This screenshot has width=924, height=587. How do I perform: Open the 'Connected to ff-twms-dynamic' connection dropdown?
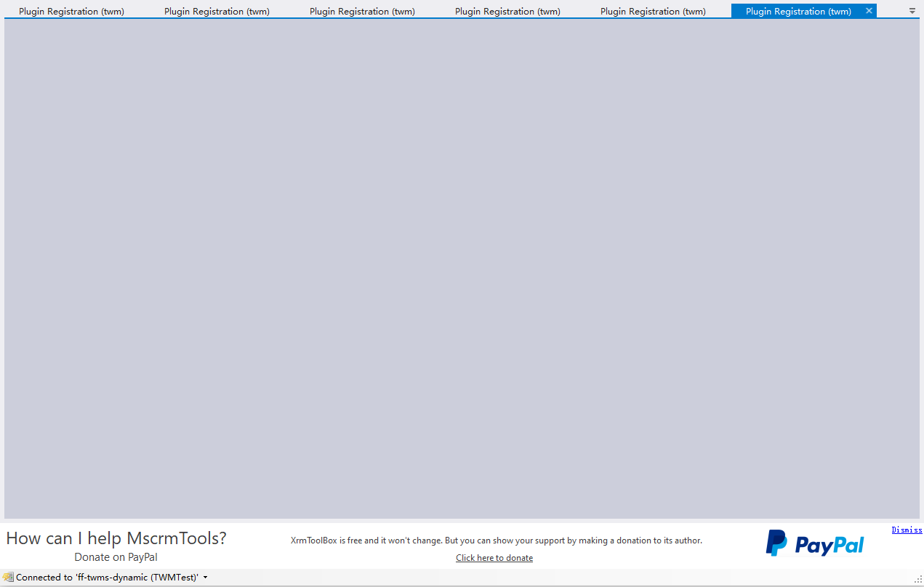click(x=106, y=577)
